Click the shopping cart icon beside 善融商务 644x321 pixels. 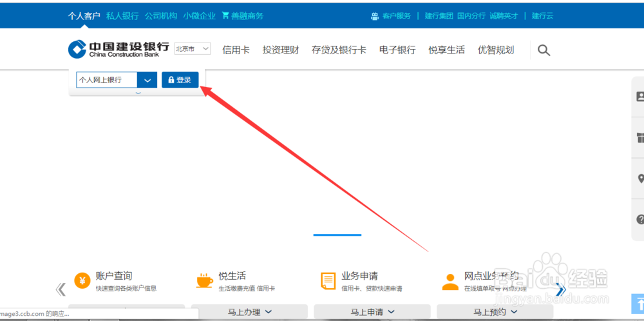click(225, 15)
